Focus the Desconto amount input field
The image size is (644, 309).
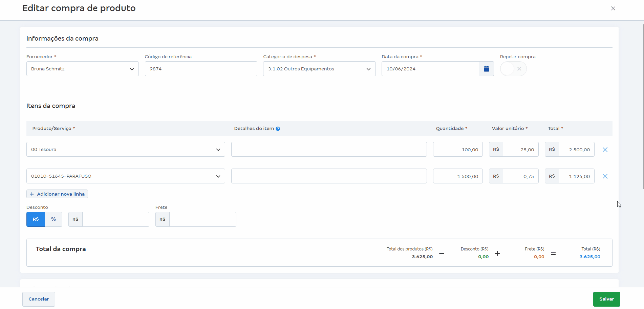click(x=115, y=219)
